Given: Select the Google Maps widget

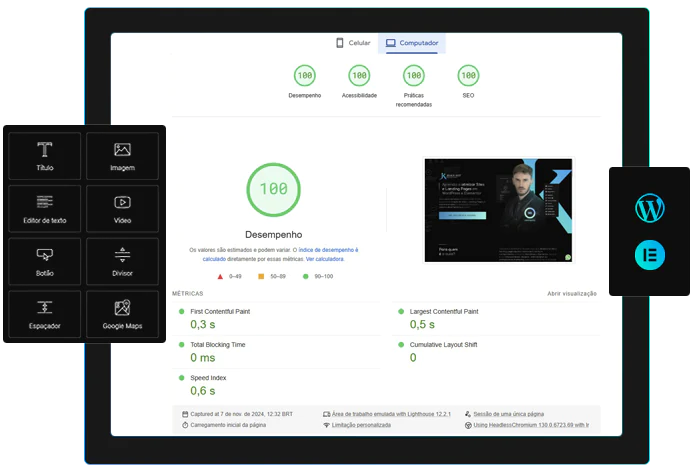Looking at the screenshot, I should [x=122, y=314].
